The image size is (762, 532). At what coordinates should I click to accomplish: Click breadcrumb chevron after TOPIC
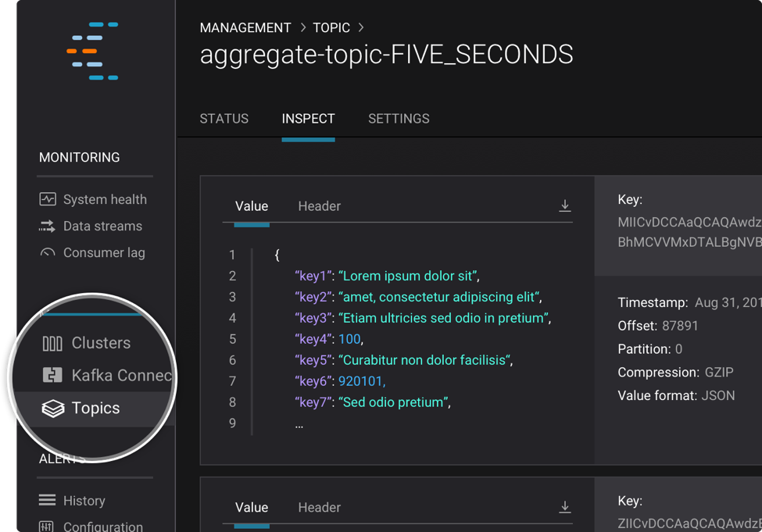pyautogui.click(x=360, y=27)
